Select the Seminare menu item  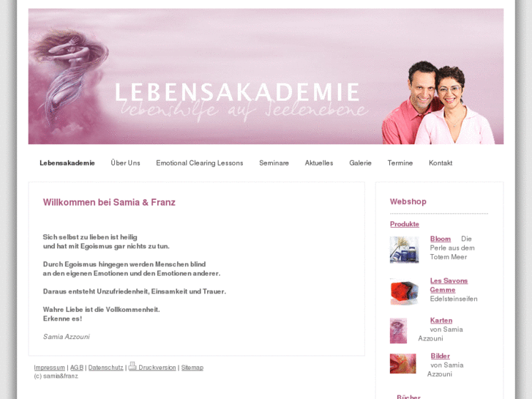tap(274, 163)
